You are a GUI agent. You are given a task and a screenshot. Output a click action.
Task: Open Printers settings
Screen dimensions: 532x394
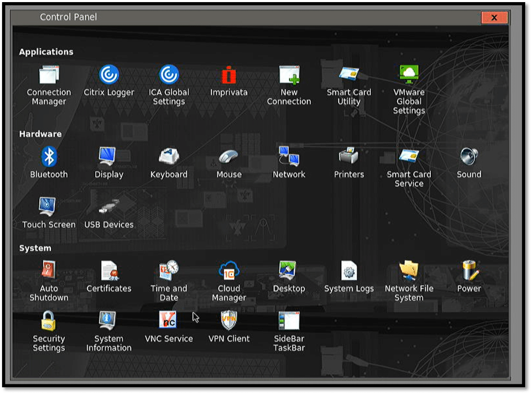[x=349, y=163]
